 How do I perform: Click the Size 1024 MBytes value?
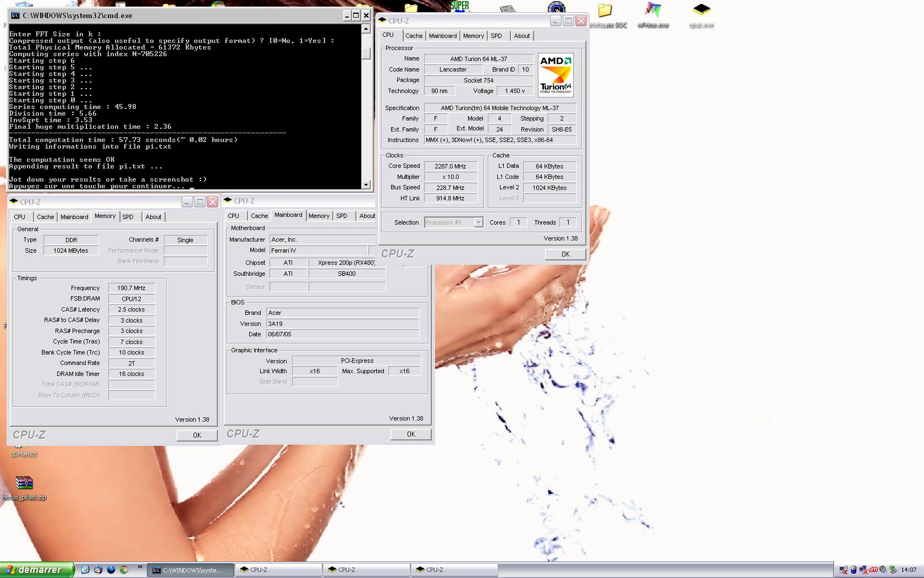[71, 250]
